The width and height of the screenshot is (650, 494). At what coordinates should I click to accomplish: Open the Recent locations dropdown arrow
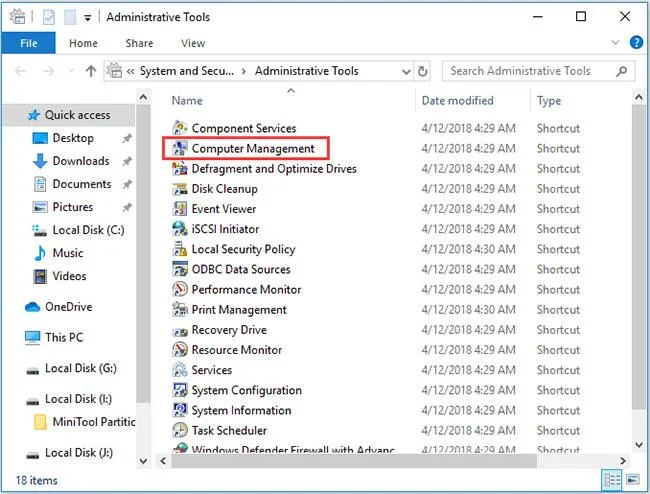[71, 71]
